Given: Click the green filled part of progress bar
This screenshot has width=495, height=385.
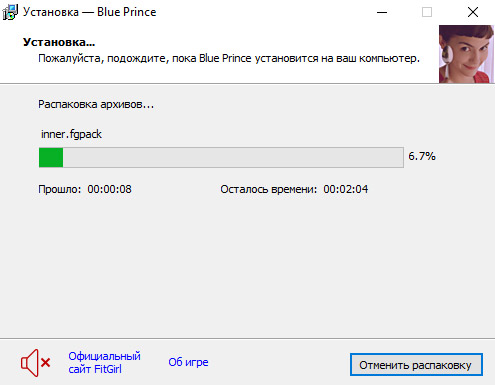Looking at the screenshot, I should click(51, 157).
